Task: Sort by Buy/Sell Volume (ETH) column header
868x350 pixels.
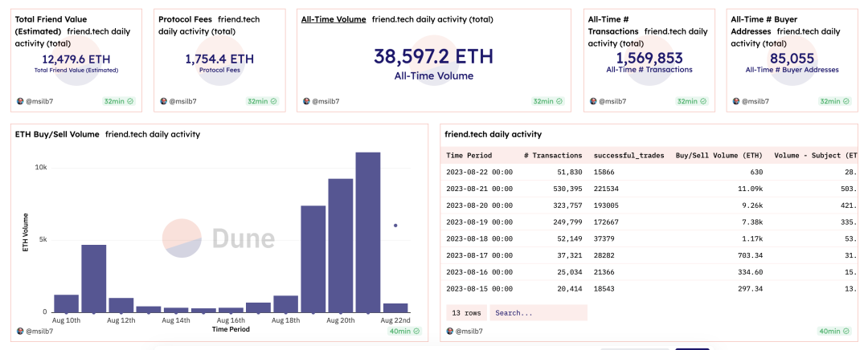Action: 717,155
